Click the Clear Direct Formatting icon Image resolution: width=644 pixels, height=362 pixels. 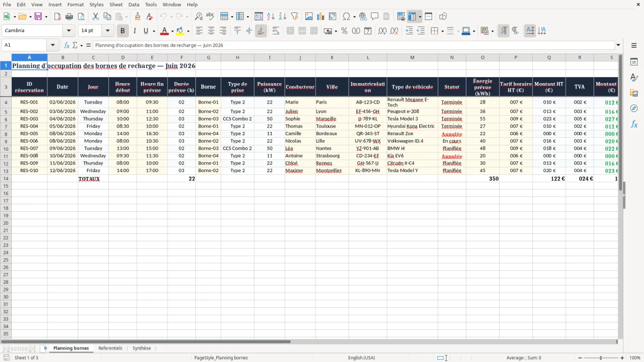(x=150, y=17)
